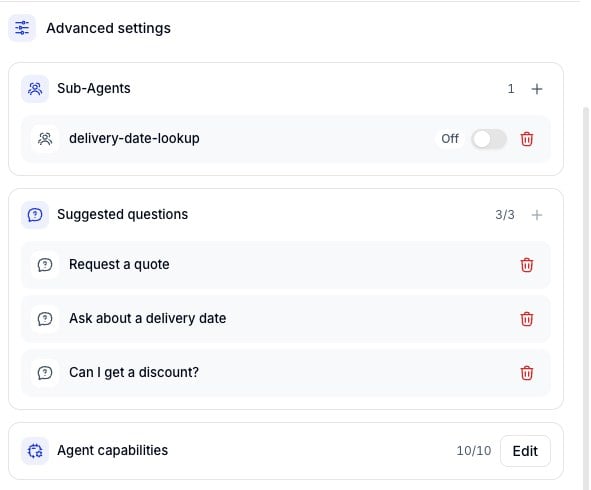The width and height of the screenshot is (591, 490).
Task: Delete the Can I get a discount question
Action: pos(527,373)
